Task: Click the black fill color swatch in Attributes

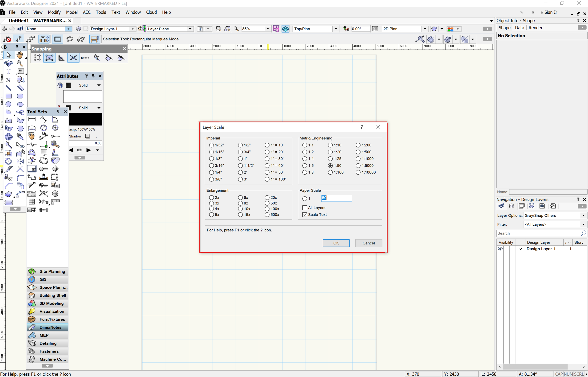Action: (x=68, y=85)
